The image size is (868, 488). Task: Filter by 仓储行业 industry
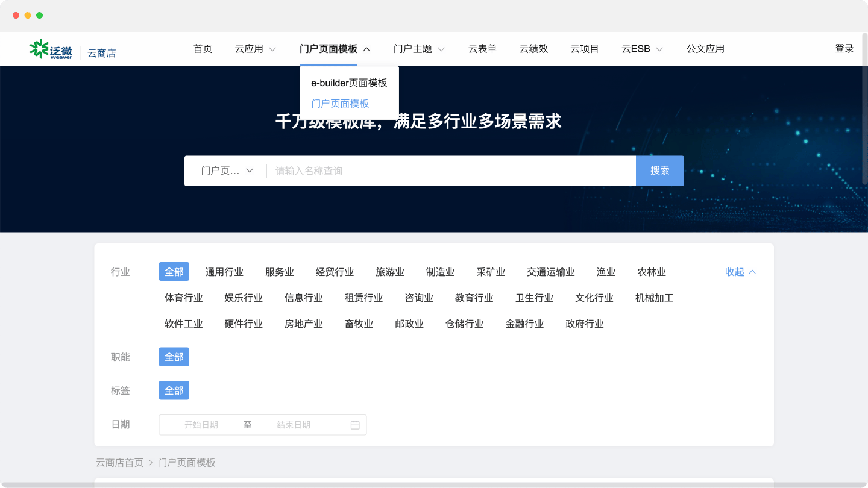pyautogui.click(x=465, y=324)
